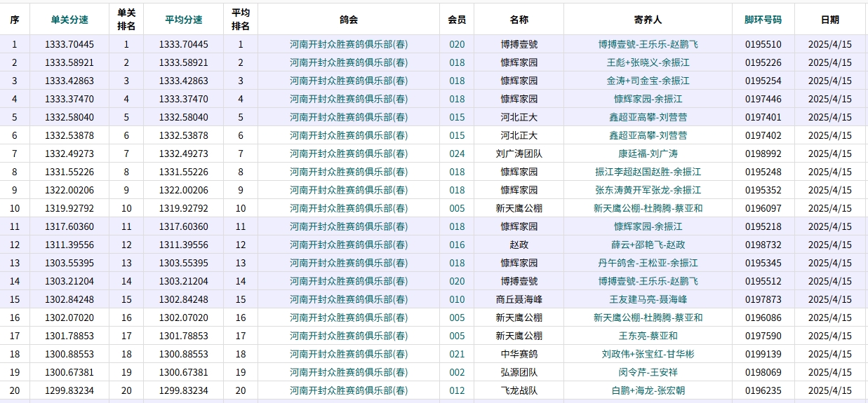
Task: Sort by 单关分速 column header
Action: pyautogui.click(x=69, y=20)
